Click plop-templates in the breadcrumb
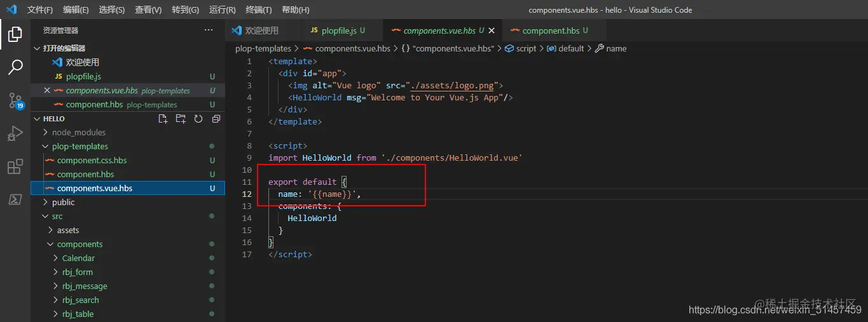The image size is (868, 322). pyautogui.click(x=263, y=48)
